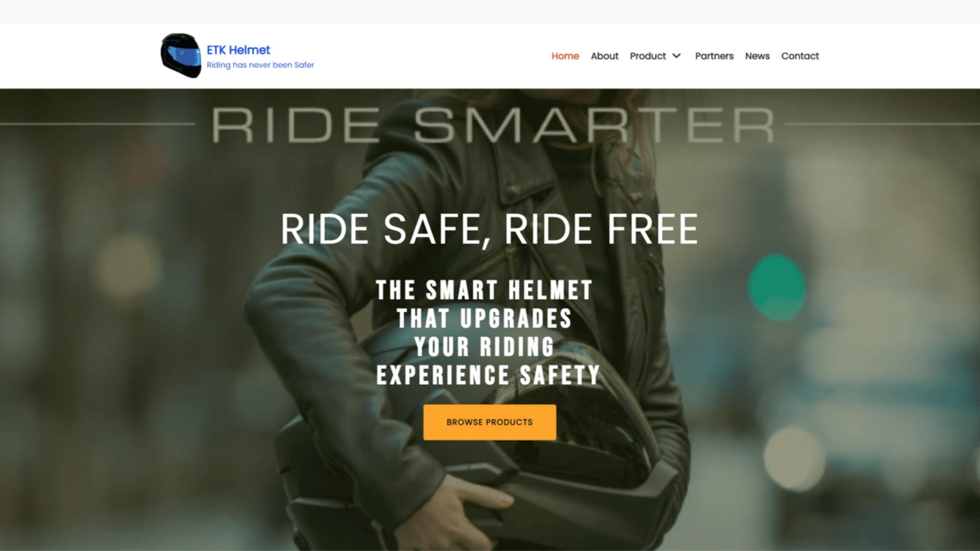Viewport: 980px width, 551px height.
Task: Open the About page
Action: coord(604,56)
